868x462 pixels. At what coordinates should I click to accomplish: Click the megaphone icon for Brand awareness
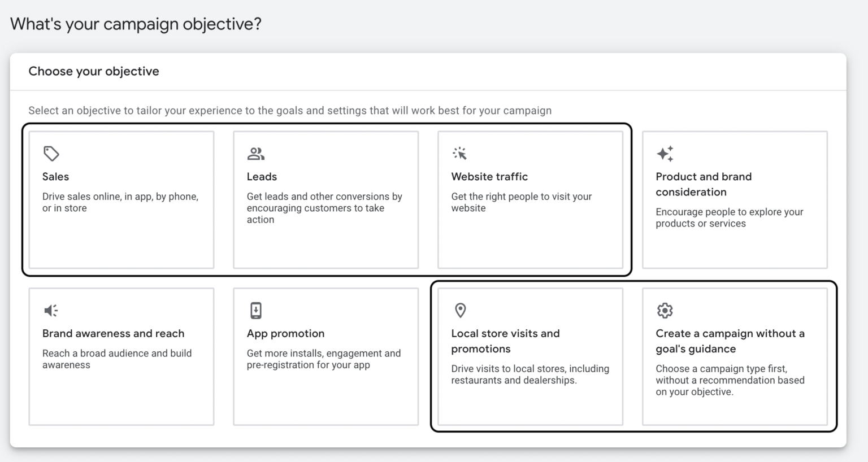51,310
